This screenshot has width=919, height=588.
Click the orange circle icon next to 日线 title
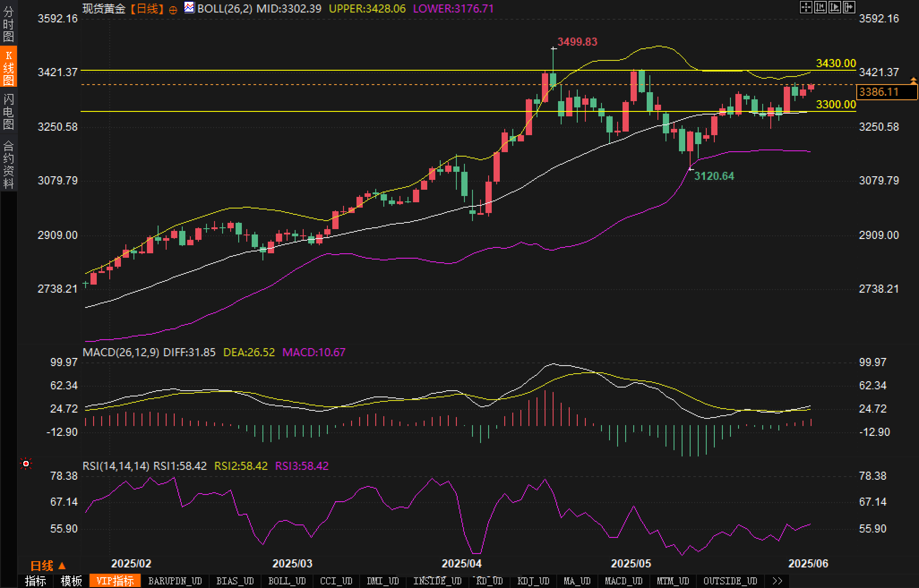tap(173, 10)
